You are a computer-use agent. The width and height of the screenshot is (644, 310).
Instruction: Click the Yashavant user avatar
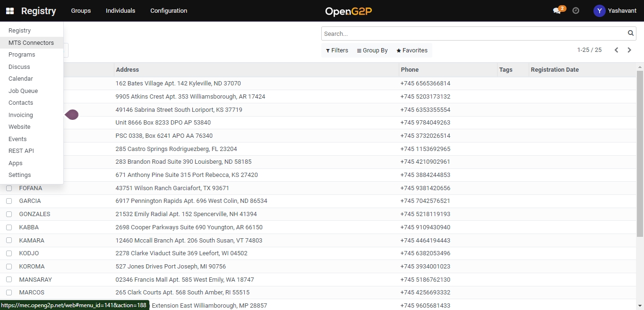point(599,11)
